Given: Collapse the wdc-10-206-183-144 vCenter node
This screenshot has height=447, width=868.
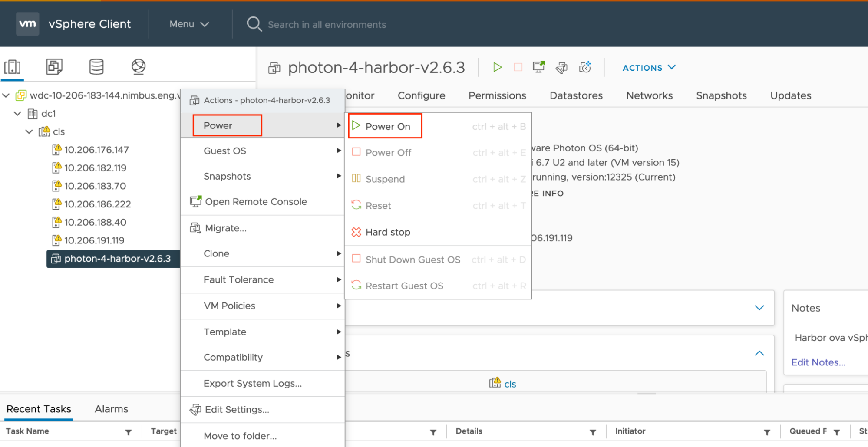Looking at the screenshot, I should (x=6, y=95).
